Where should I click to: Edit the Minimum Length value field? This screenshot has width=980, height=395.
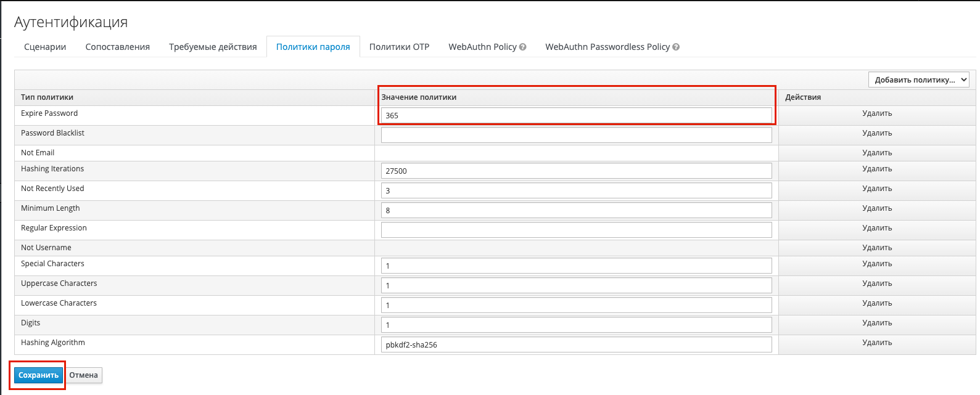coord(576,210)
